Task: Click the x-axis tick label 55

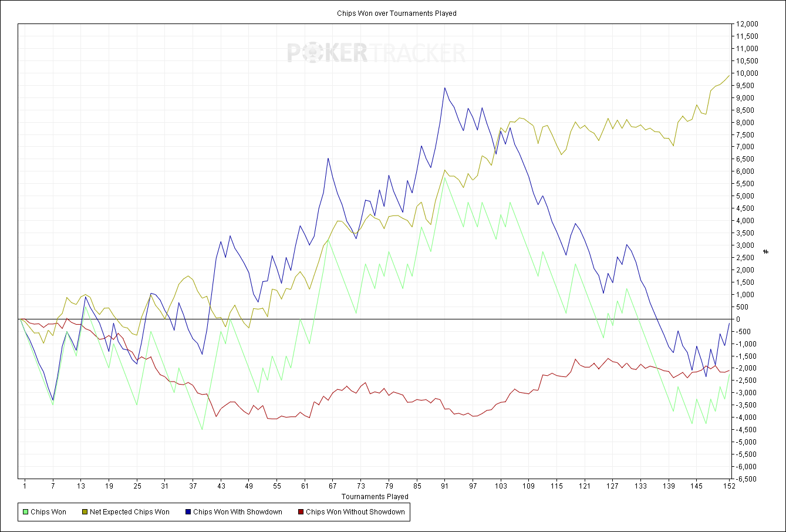Action: 277,487
